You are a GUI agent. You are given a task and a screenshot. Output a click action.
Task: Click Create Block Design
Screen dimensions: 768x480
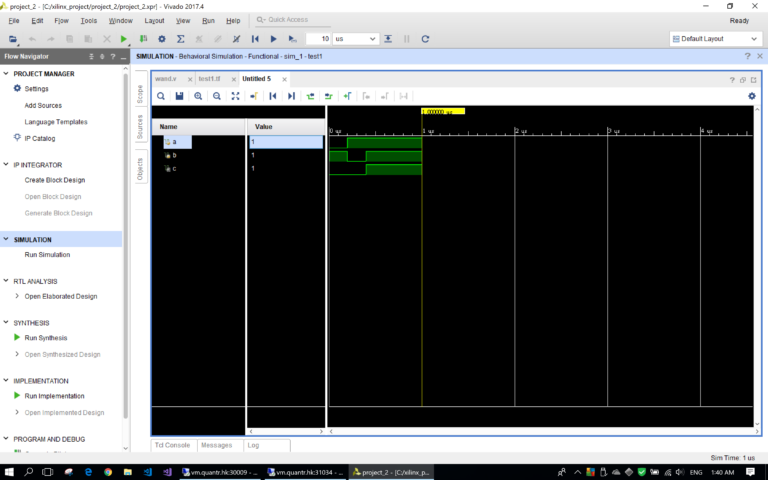coord(55,180)
